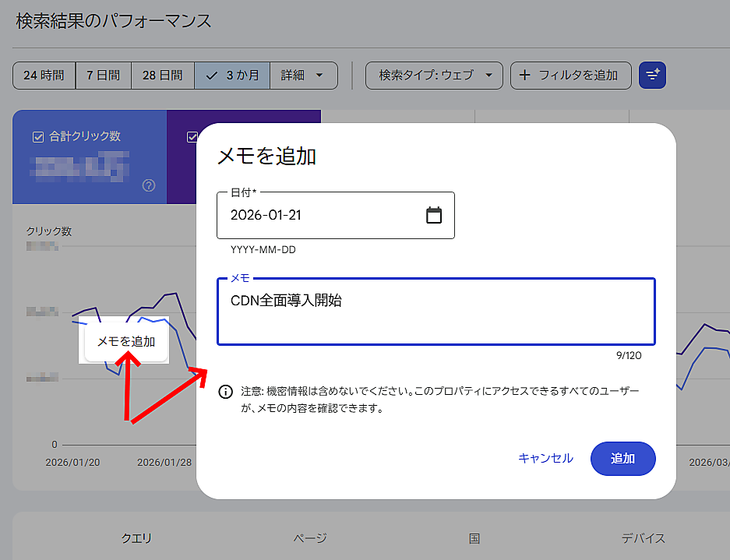Click the info icon beside the notice
The height and width of the screenshot is (560, 730).
pyautogui.click(x=225, y=391)
